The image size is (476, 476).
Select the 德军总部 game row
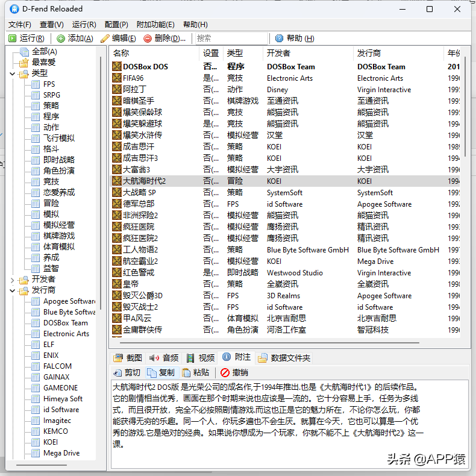pyautogui.click(x=285, y=204)
